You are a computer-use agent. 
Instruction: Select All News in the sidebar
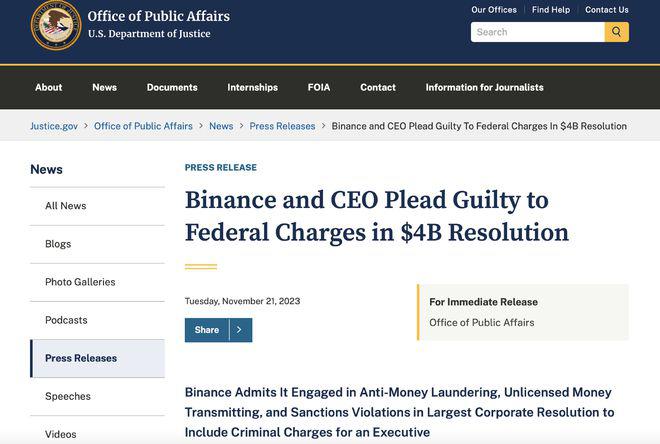[66, 206]
